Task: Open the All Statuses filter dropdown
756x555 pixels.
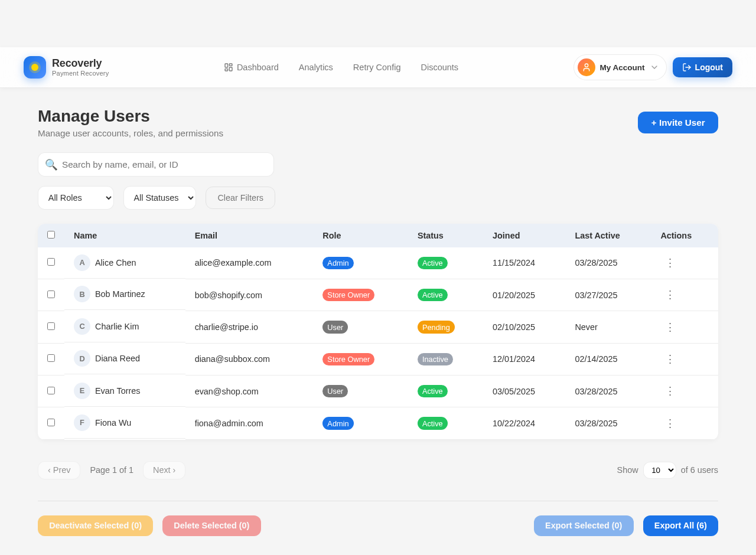Action: (159, 198)
